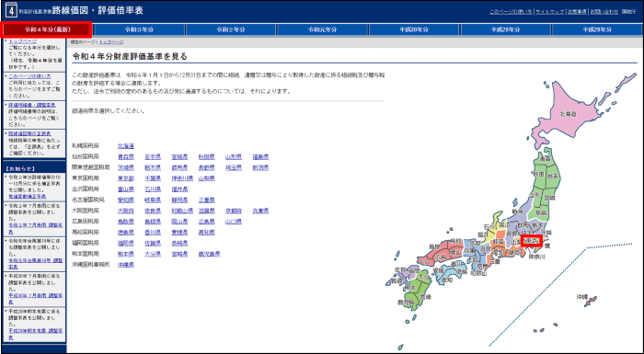Open the 令和4年分(最新) tab

click(46, 29)
